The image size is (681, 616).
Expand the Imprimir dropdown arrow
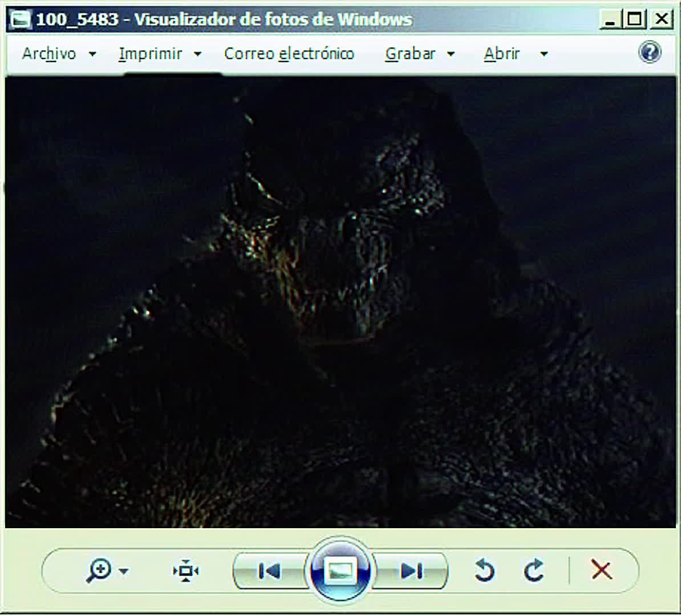(x=197, y=54)
